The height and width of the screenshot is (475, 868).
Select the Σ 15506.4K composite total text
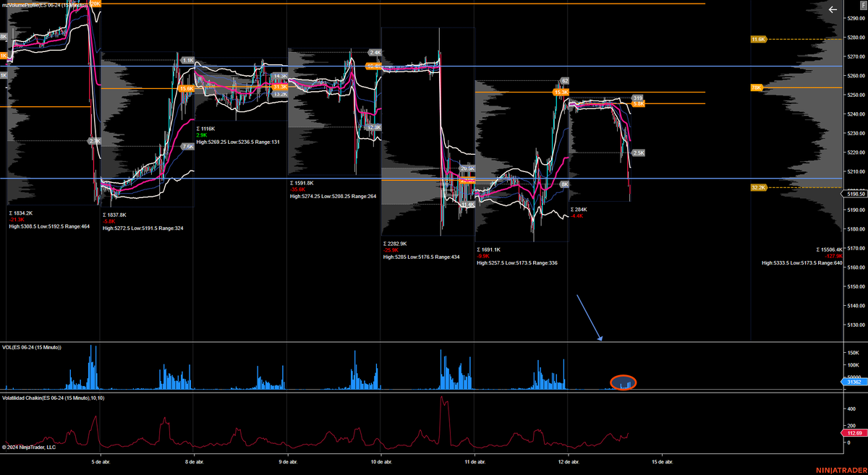point(830,249)
